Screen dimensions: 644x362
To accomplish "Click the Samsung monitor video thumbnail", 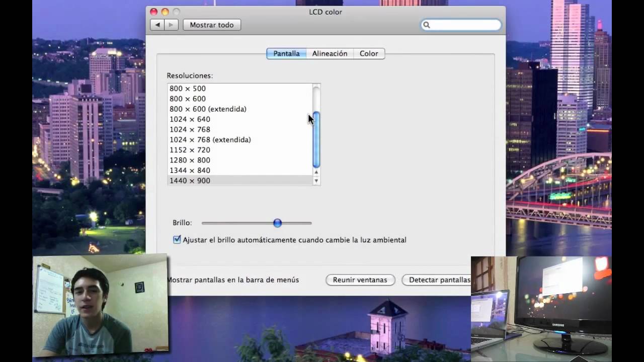I will point(541,309).
